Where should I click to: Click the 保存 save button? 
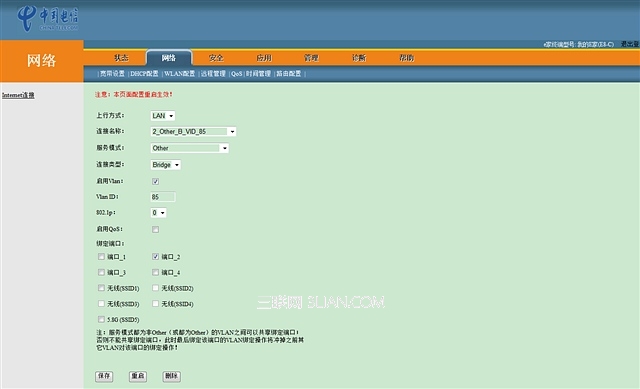click(x=104, y=376)
